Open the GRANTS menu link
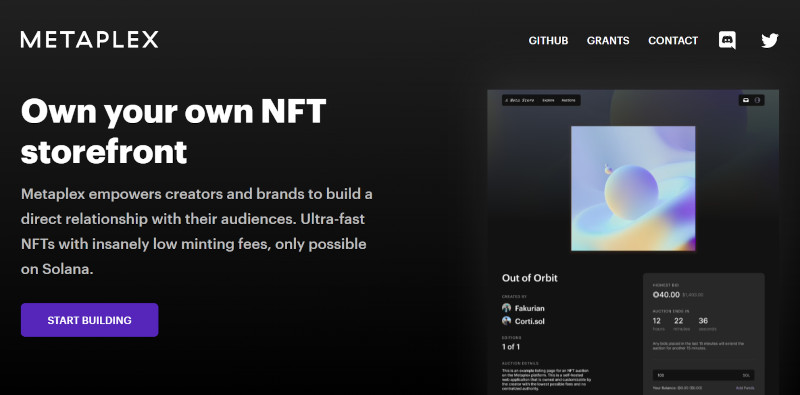The width and height of the screenshot is (800, 395). tap(608, 40)
